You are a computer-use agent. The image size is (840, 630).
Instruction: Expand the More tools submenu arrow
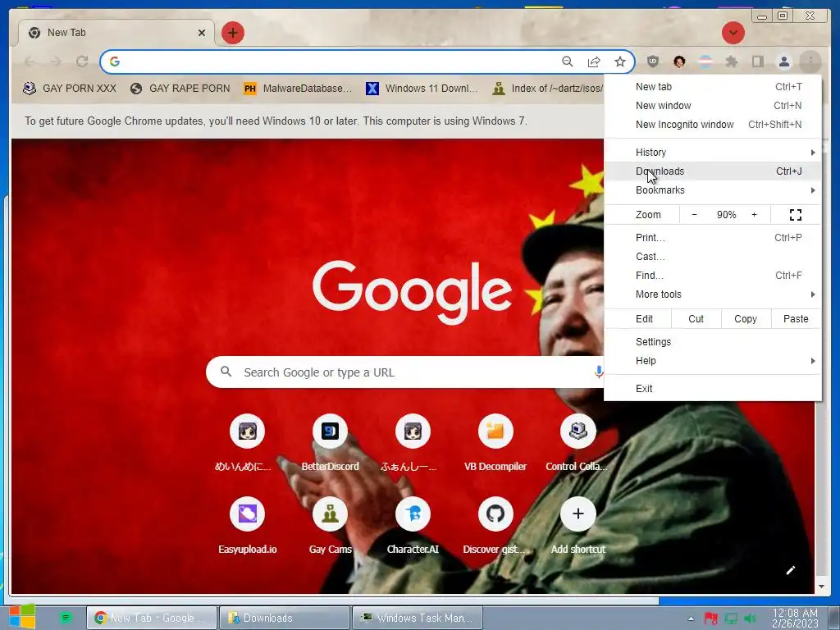point(813,294)
